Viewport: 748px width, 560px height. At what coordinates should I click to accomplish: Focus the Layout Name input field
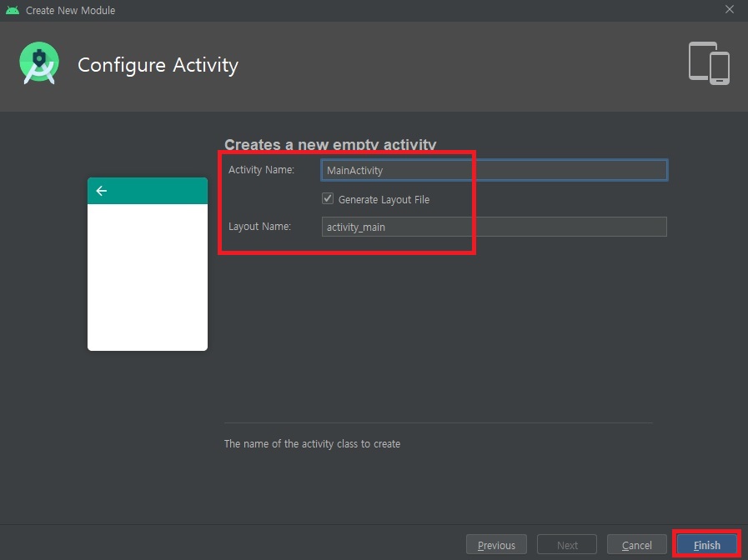click(494, 227)
